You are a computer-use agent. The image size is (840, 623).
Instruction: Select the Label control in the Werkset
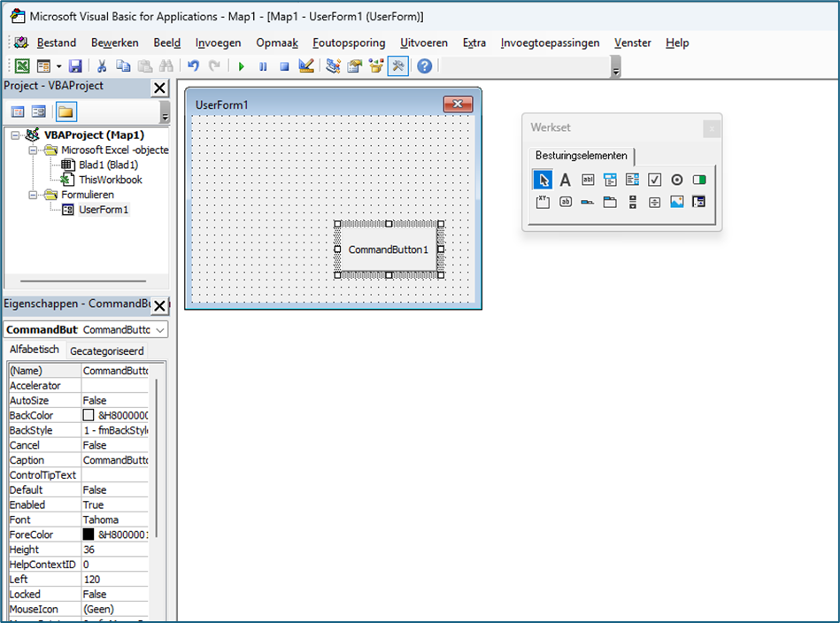pyautogui.click(x=565, y=180)
